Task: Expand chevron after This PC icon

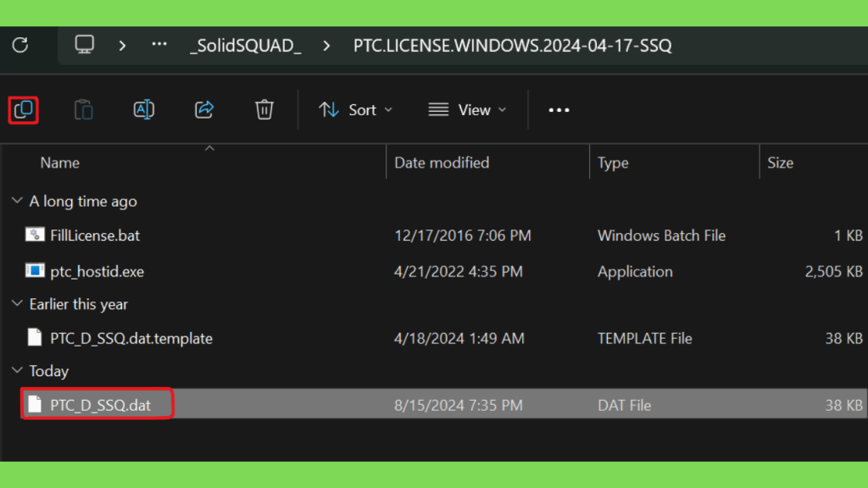Action: click(122, 46)
